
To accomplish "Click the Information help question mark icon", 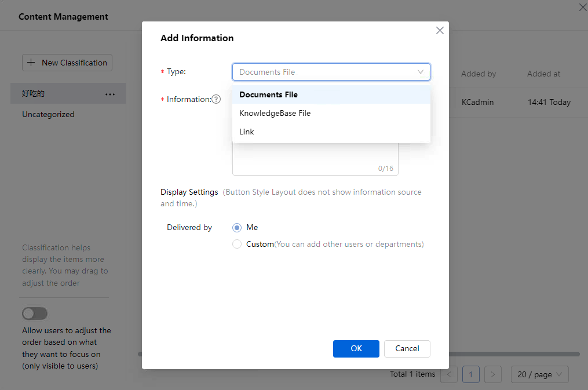I will [216, 99].
